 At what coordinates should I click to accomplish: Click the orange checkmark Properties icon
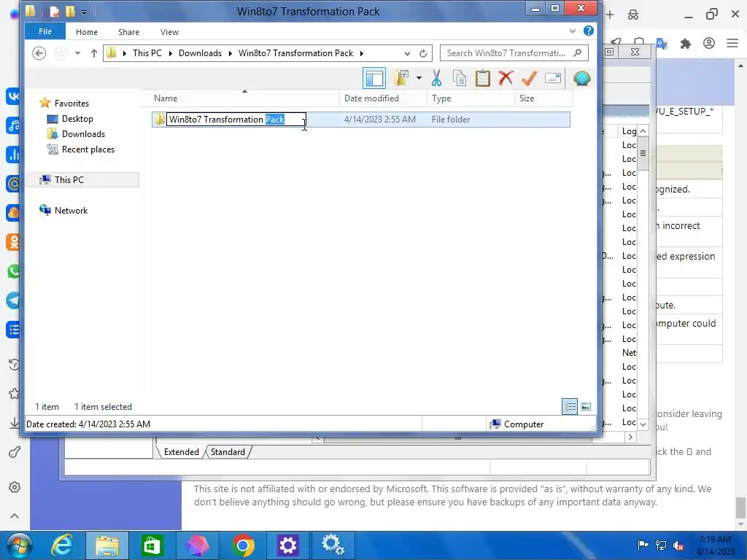point(529,78)
